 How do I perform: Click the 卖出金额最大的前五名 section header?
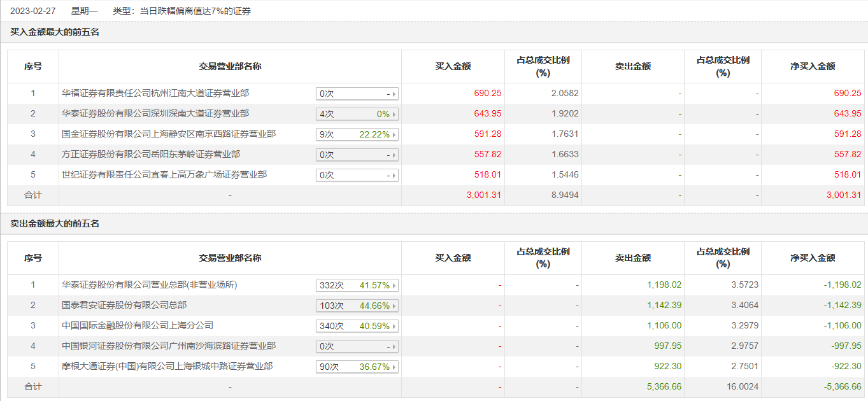[55, 223]
